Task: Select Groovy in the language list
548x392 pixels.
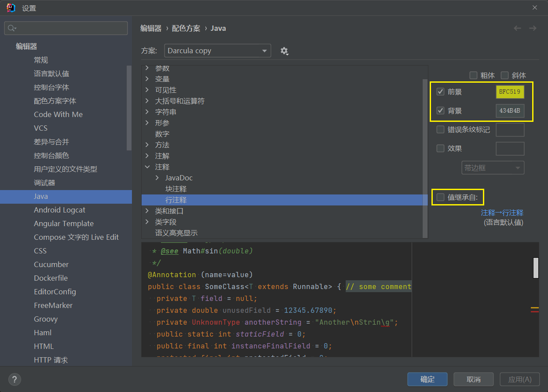Action: (46, 319)
